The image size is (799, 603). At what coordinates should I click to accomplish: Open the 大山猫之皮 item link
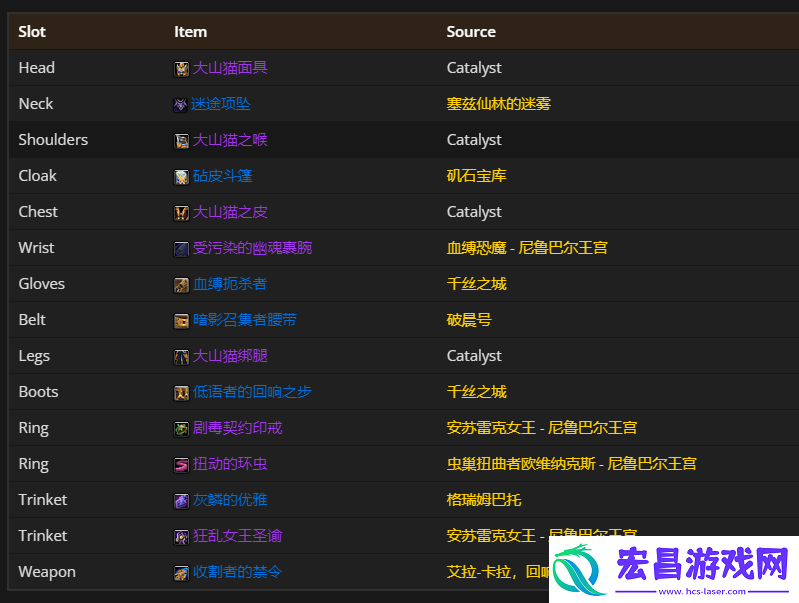tap(230, 212)
